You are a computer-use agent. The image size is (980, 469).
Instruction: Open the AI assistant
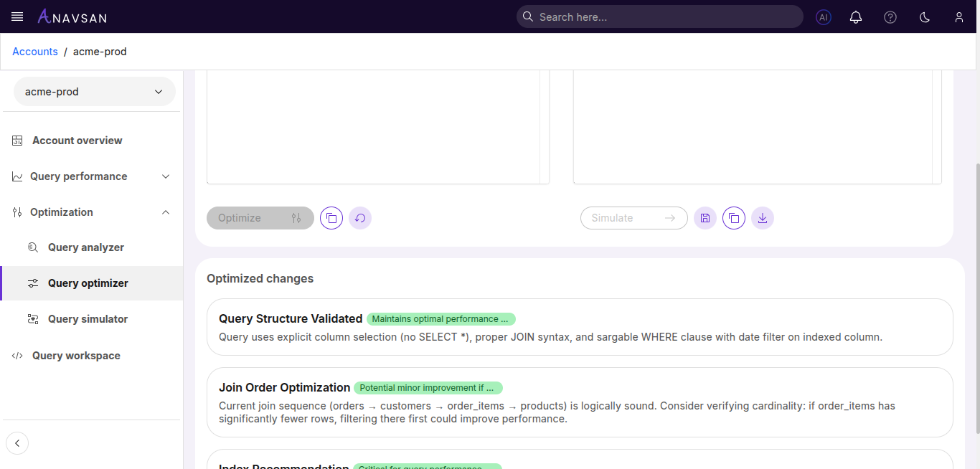click(823, 16)
